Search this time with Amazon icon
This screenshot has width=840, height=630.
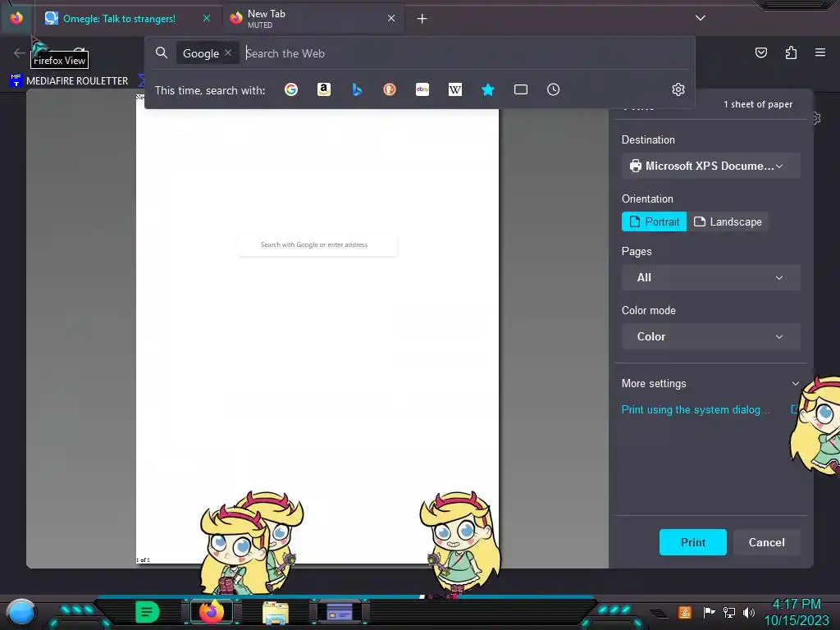[x=323, y=89]
